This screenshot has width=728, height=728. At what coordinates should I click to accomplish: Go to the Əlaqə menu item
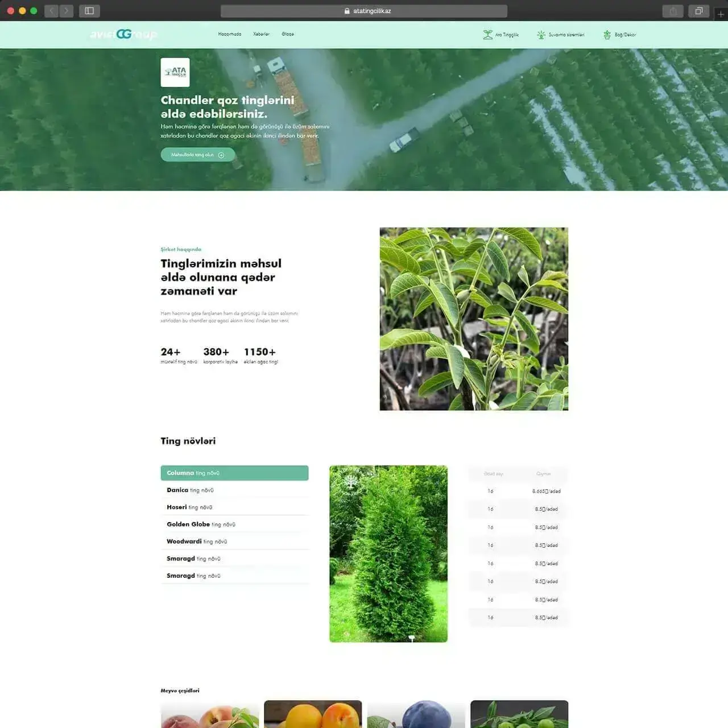coord(288,34)
